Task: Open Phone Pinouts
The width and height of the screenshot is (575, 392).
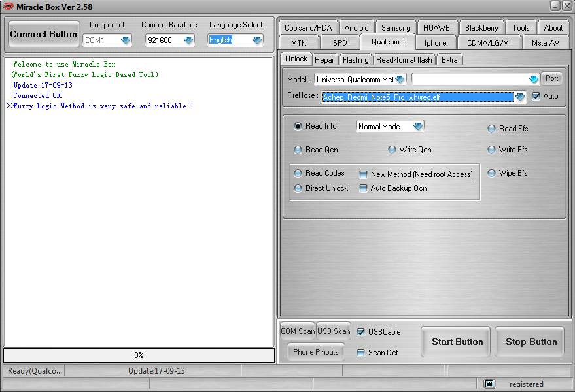Action: [x=316, y=352]
